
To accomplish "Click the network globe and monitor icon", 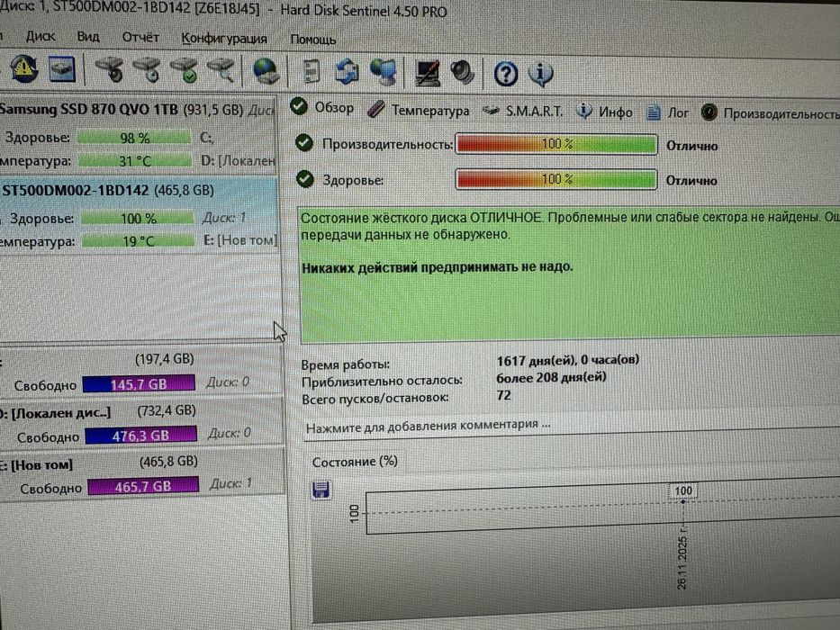I will pos(384,72).
